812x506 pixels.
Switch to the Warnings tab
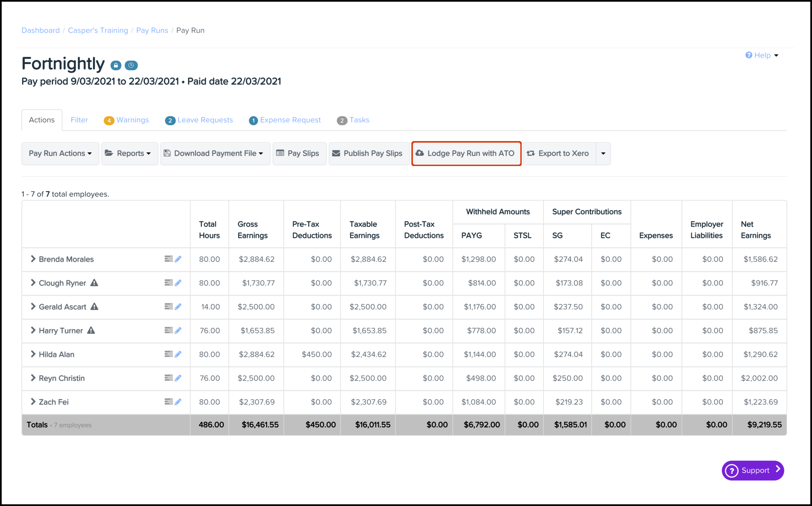coord(126,120)
